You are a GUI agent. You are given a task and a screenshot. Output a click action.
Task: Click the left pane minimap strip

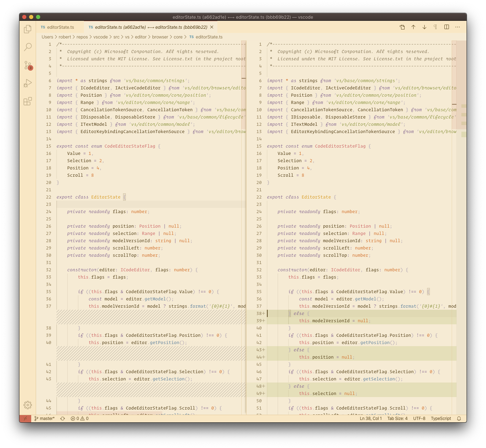[x=244, y=227]
